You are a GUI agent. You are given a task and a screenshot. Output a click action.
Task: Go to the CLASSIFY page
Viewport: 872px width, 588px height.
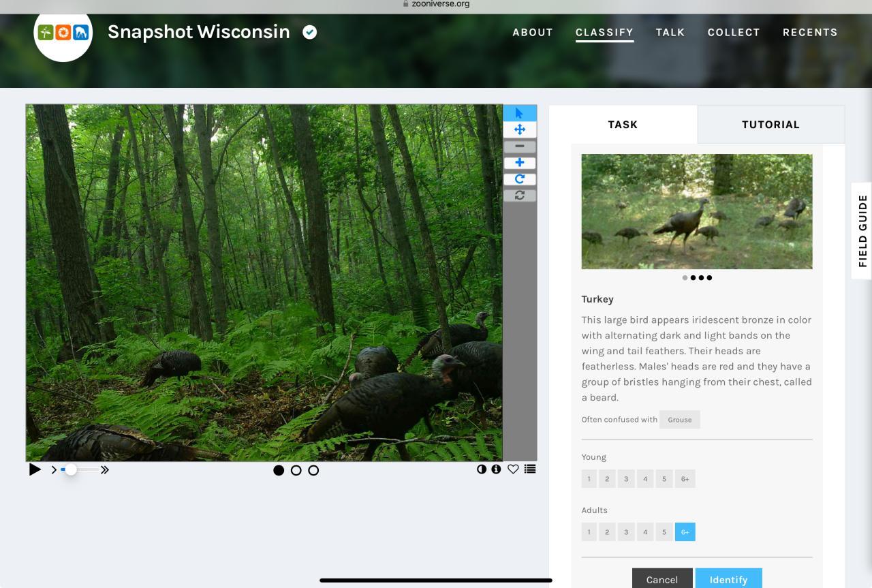[x=604, y=32]
